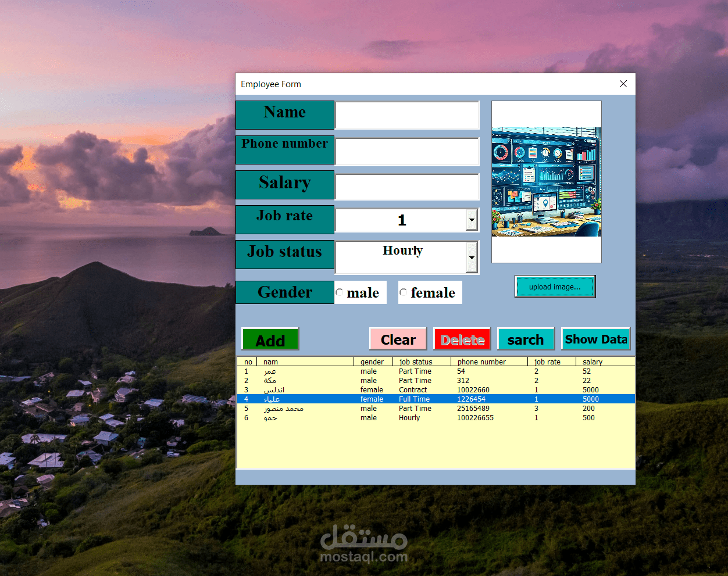Click the phone value 10022660 in row 3
Screen dimensions: 728x576
(x=473, y=390)
